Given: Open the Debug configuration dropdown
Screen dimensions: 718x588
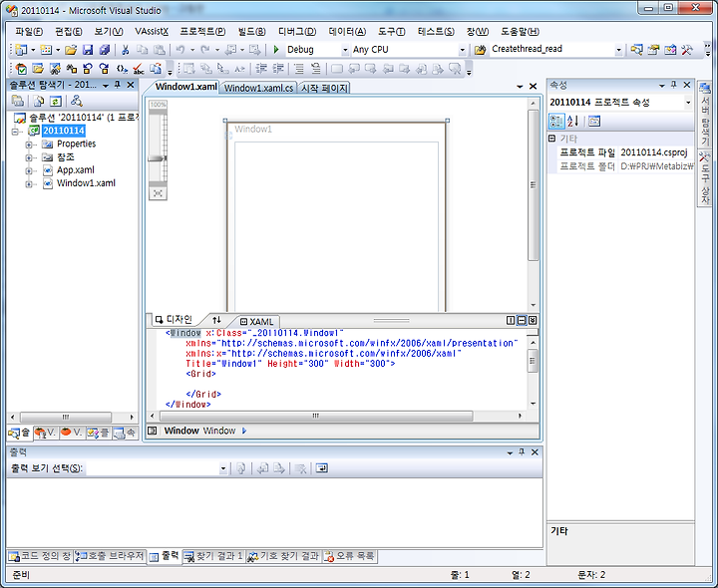Looking at the screenshot, I should (x=345, y=50).
